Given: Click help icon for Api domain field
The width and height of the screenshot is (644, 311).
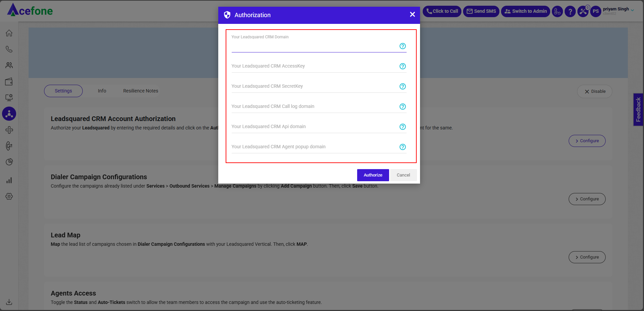Looking at the screenshot, I should pyautogui.click(x=403, y=127).
